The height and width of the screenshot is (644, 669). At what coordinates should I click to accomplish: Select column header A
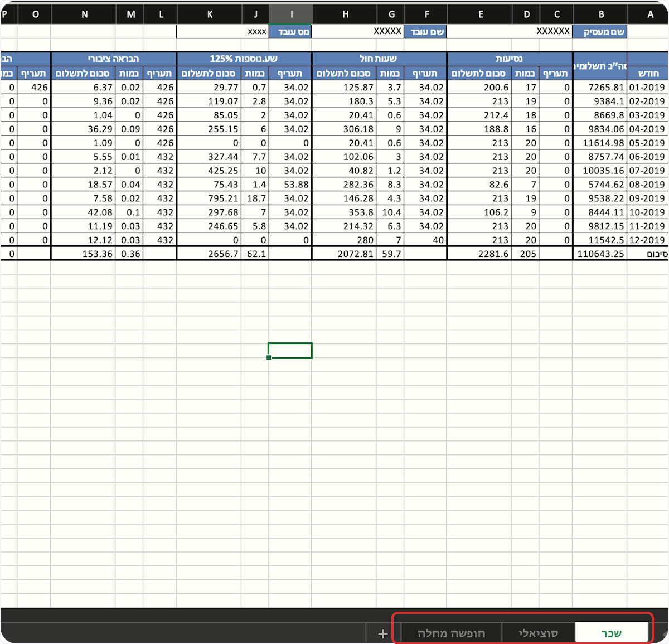(650, 14)
